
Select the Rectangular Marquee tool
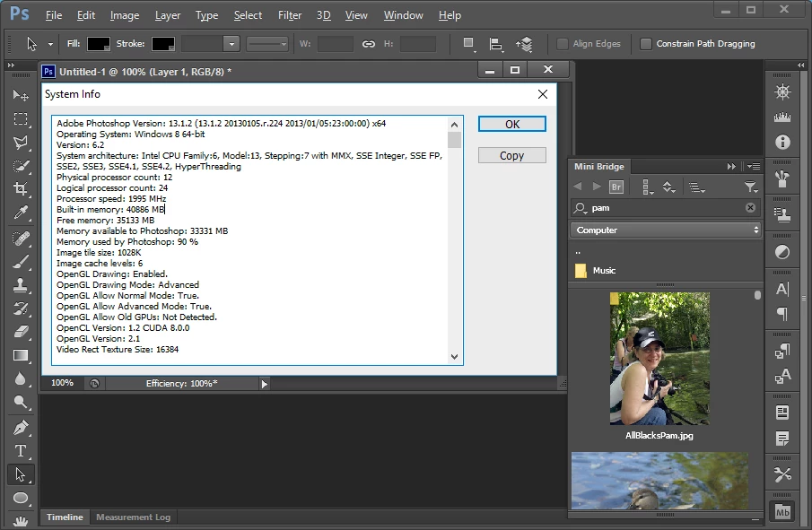coord(21,119)
